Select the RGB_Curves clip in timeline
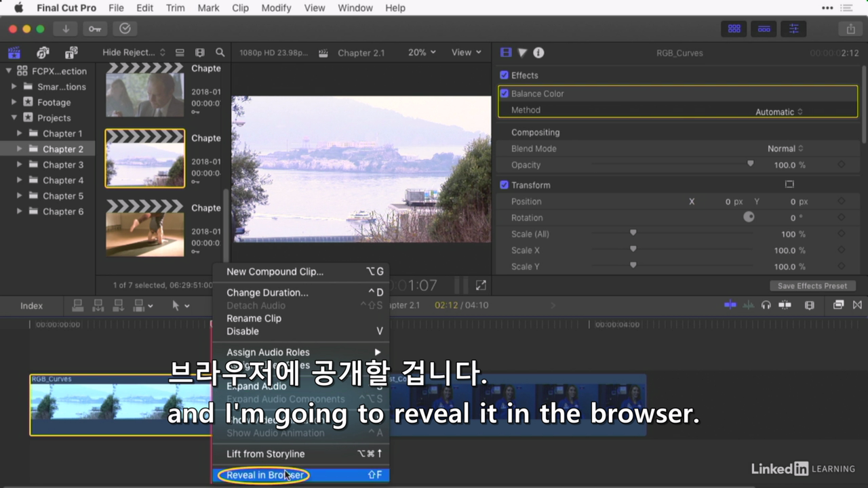 tap(120, 405)
